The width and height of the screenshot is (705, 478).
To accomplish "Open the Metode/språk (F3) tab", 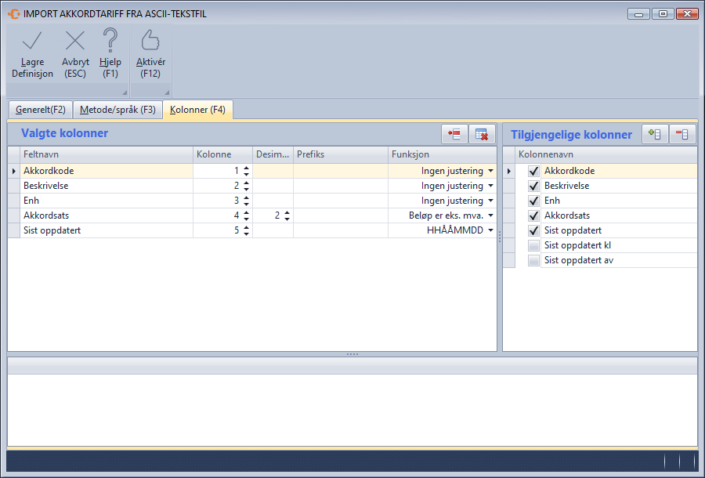I will pyautogui.click(x=119, y=109).
